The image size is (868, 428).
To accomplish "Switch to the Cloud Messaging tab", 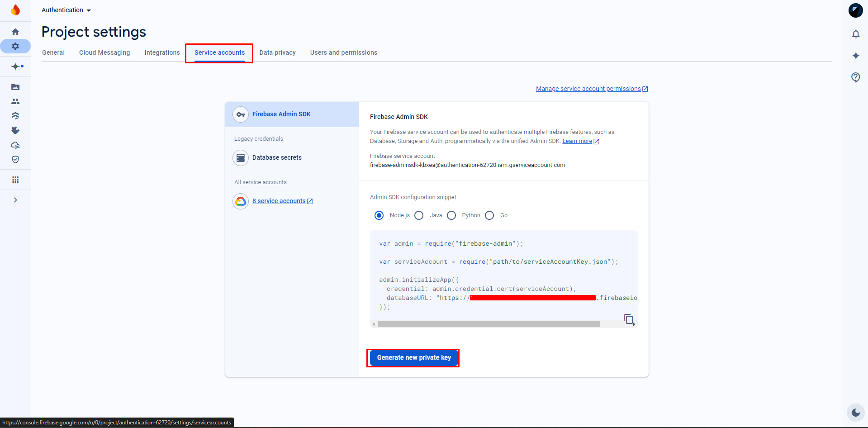I will click(104, 52).
